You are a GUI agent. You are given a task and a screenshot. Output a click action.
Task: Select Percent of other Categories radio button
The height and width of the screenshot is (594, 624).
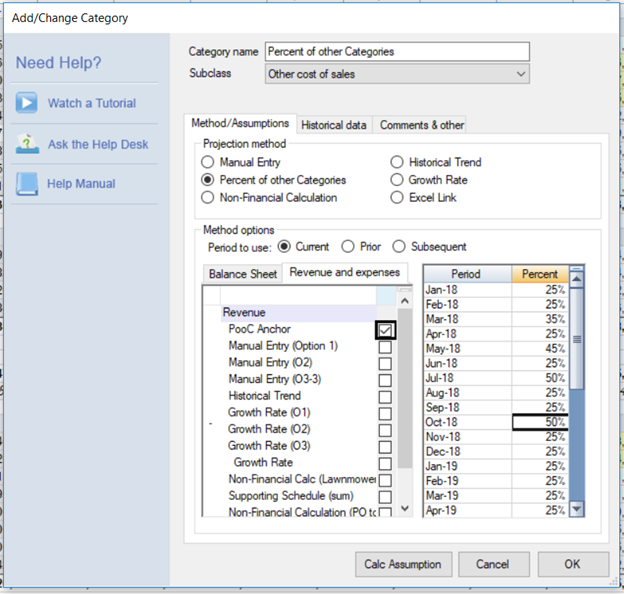click(x=207, y=180)
